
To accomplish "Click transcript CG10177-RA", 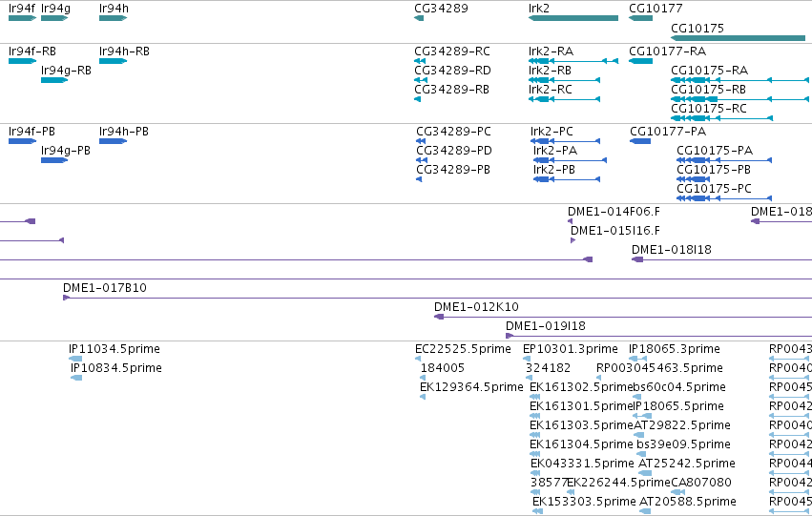I will click(x=640, y=61).
